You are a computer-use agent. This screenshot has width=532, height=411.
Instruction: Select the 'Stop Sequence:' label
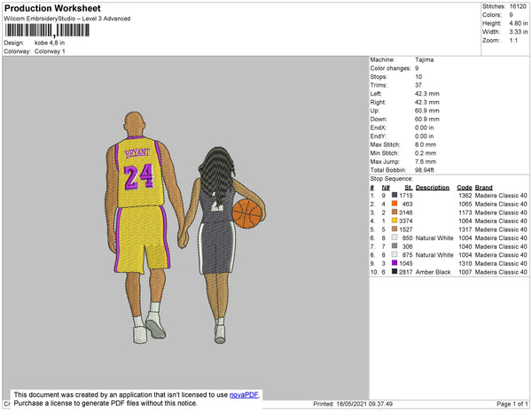(x=392, y=179)
